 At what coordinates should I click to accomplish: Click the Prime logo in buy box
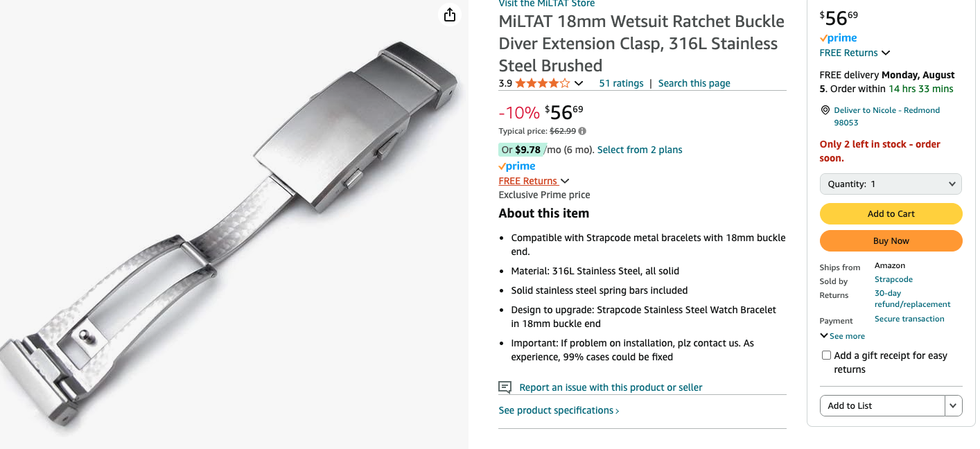(x=839, y=38)
